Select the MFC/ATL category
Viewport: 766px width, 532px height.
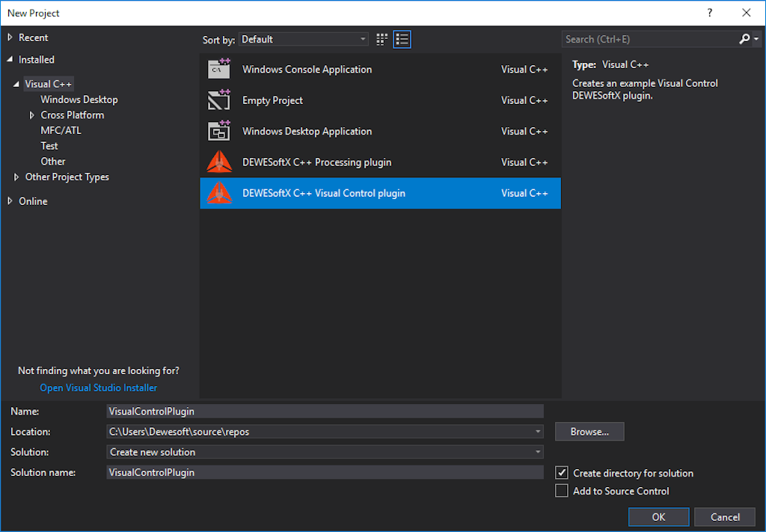point(61,130)
